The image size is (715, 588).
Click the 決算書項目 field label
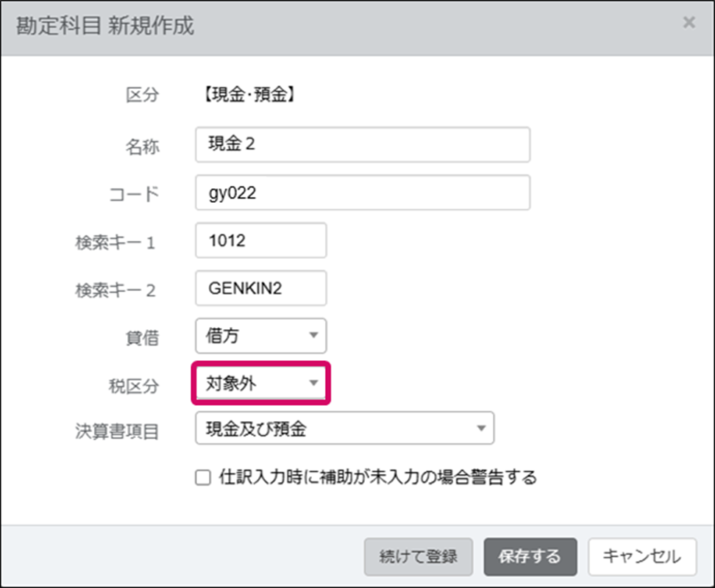pos(117,431)
